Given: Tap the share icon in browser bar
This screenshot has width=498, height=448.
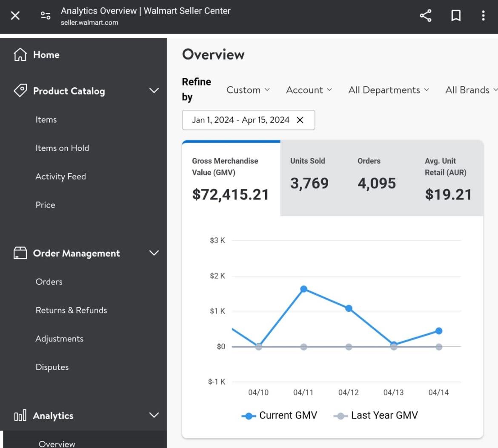Looking at the screenshot, I should tap(425, 16).
